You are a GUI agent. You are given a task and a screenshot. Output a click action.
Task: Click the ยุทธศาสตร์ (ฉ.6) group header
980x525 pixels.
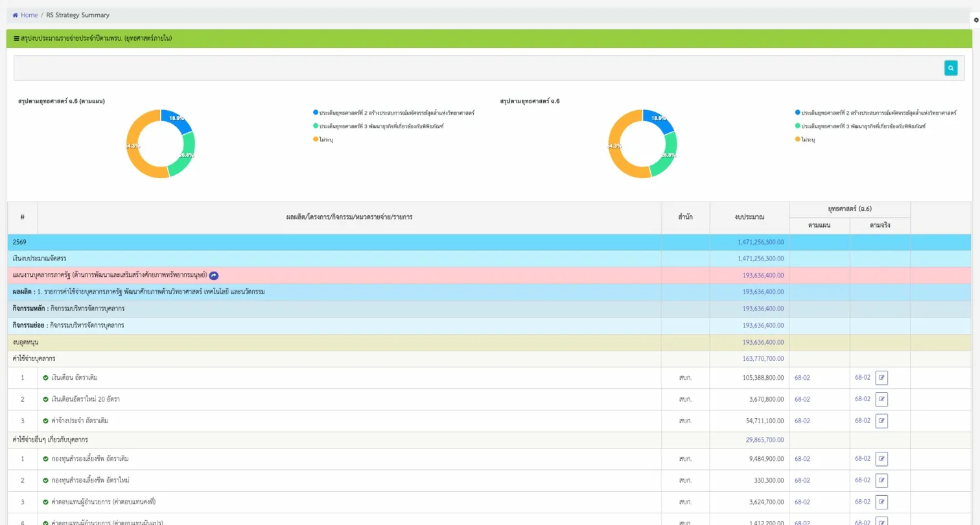point(850,209)
